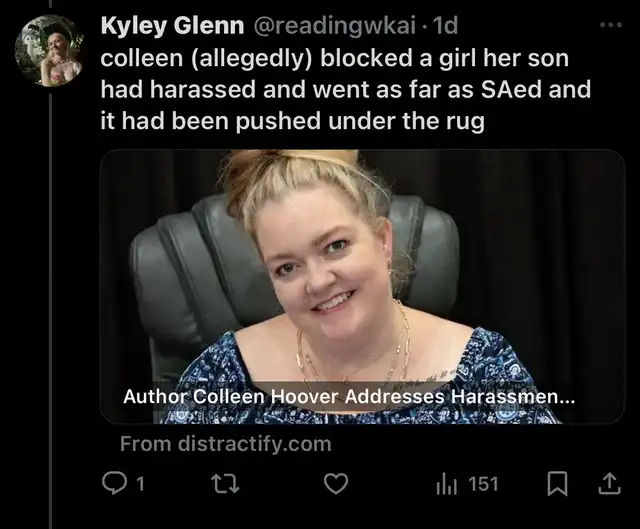This screenshot has height=529, width=640.
Task: Bookmark this tweet
Action: coord(557,484)
